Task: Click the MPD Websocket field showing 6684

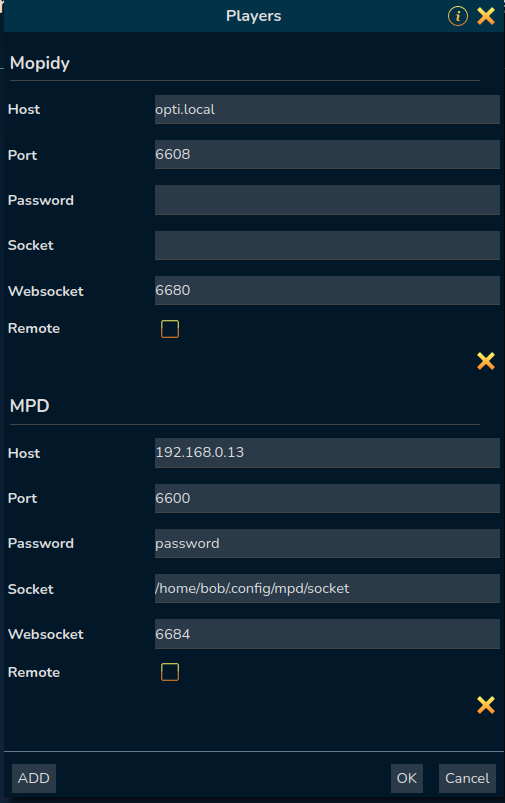Action: pos(327,634)
